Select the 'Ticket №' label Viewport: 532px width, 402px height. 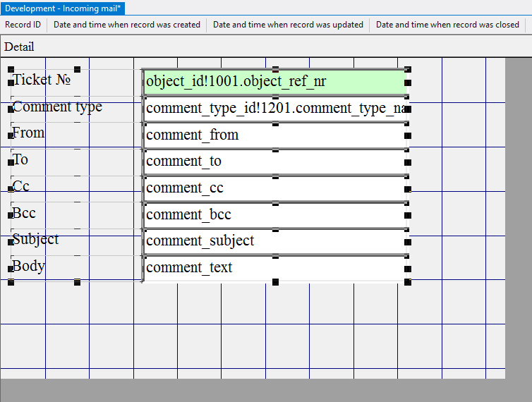(x=42, y=80)
